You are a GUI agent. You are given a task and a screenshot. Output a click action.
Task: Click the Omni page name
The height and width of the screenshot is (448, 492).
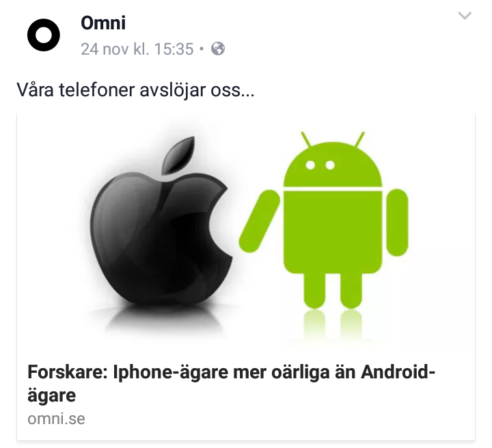(103, 23)
